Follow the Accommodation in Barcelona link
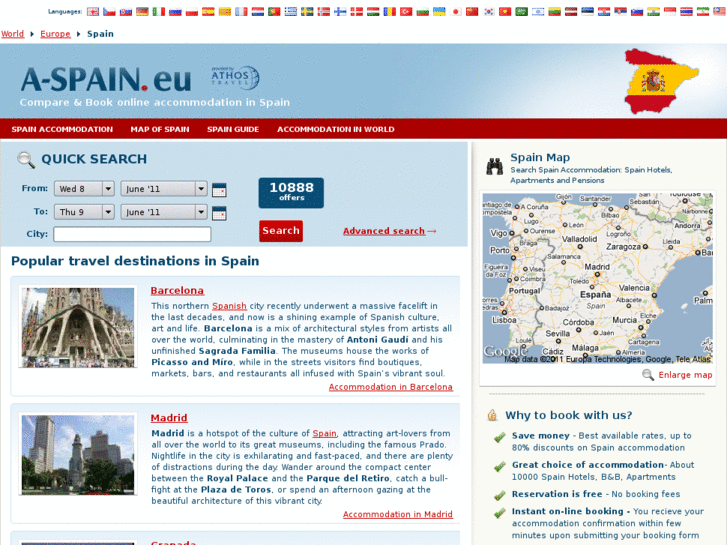 click(390, 387)
